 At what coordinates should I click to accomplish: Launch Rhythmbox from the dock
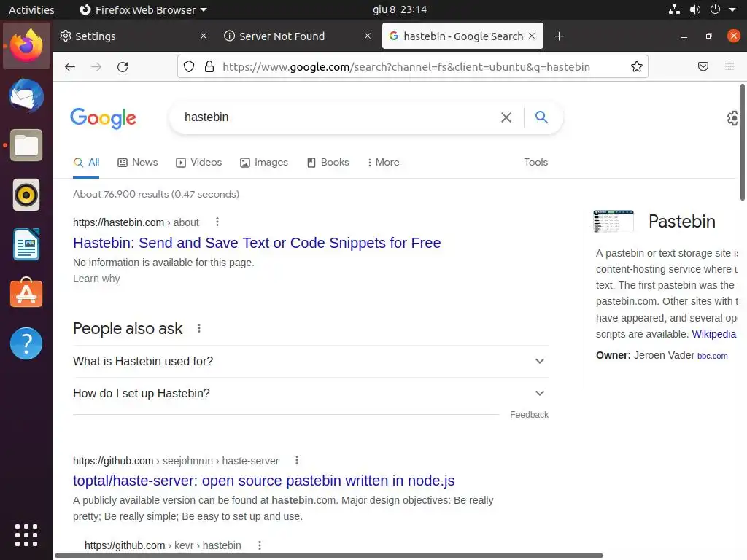tap(26, 195)
